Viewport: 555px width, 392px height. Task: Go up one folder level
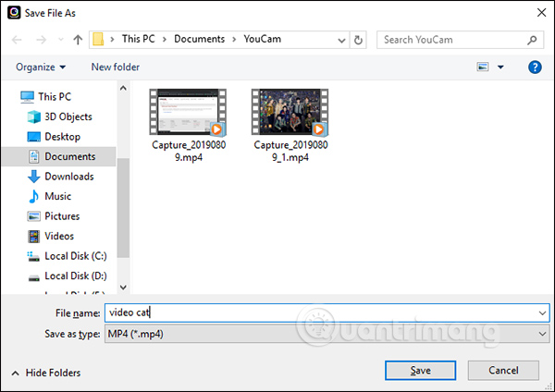78,40
